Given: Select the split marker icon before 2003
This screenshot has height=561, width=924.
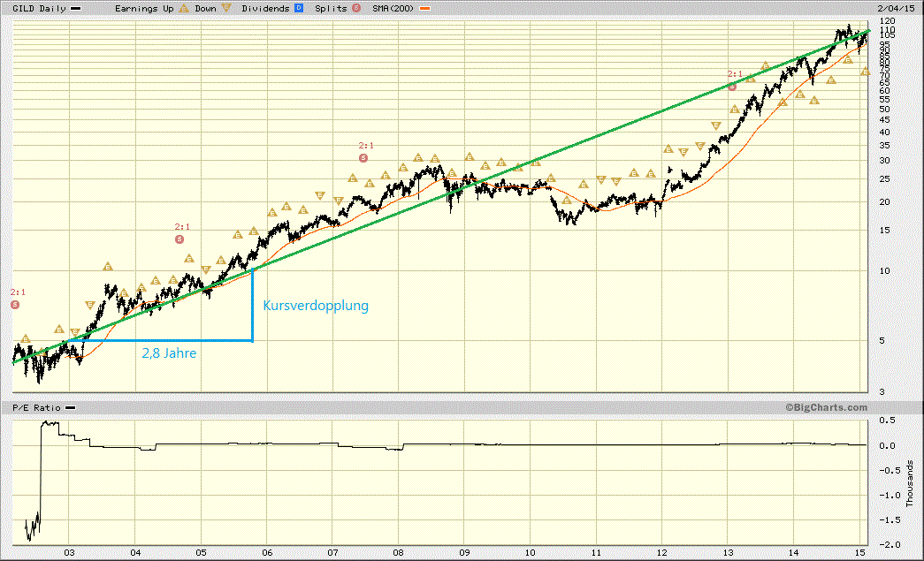Looking at the screenshot, I should click(15, 305).
